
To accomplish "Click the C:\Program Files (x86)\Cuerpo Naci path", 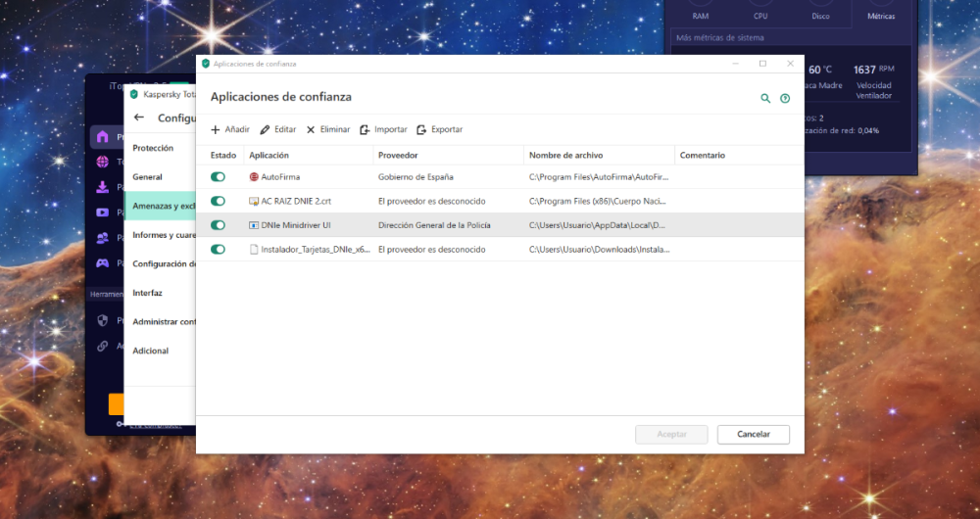I will 598,201.
